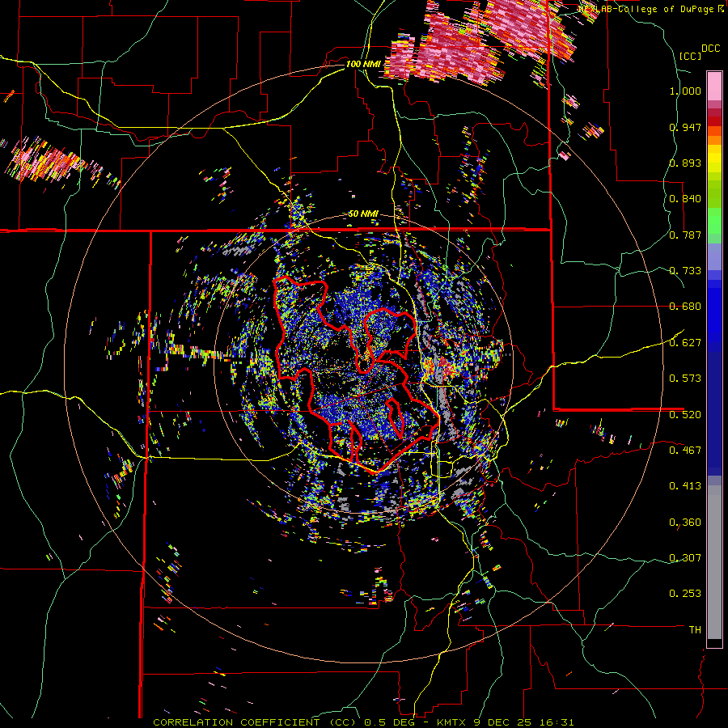Click the 0.520 legend value

coord(685,414)
